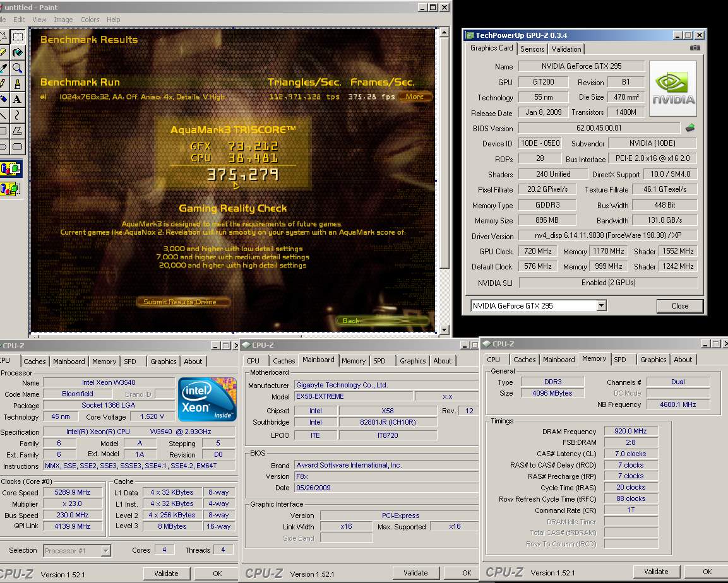The image size is (728, 583).
Task: Click the Driver Version nv4_disp field
Action: 608,235
